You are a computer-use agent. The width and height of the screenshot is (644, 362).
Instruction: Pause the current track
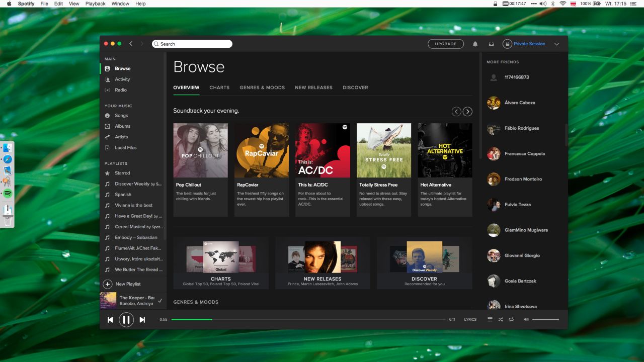click(x=126, y=320)
